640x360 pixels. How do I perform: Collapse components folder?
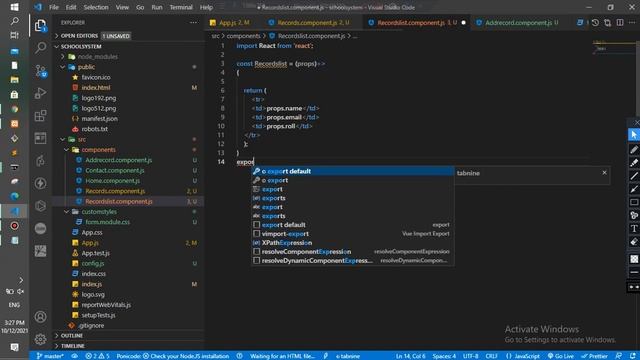click(x=98, y=150)
